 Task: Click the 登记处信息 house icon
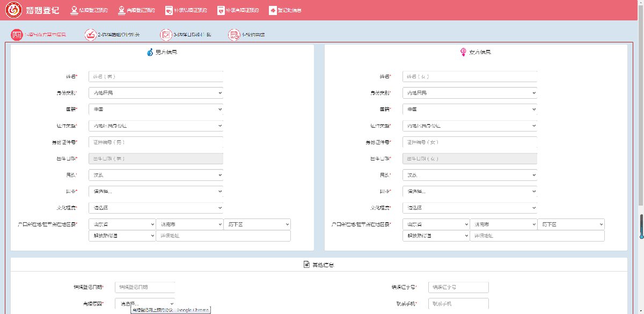[273, 10]
